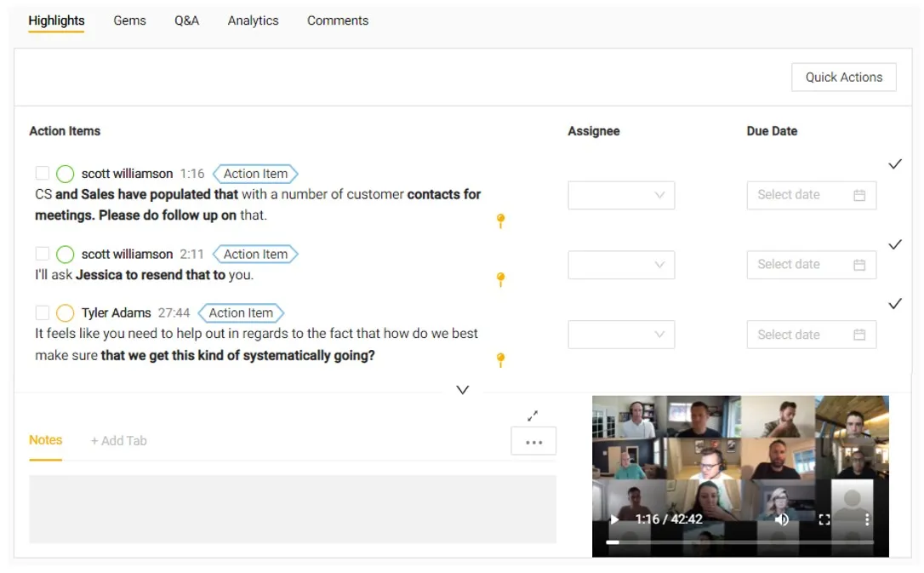This screenshot has height=573, width=924.
Task: Click the pin icon beside the Jessica resend item
Action: click(x=501, y=279)
